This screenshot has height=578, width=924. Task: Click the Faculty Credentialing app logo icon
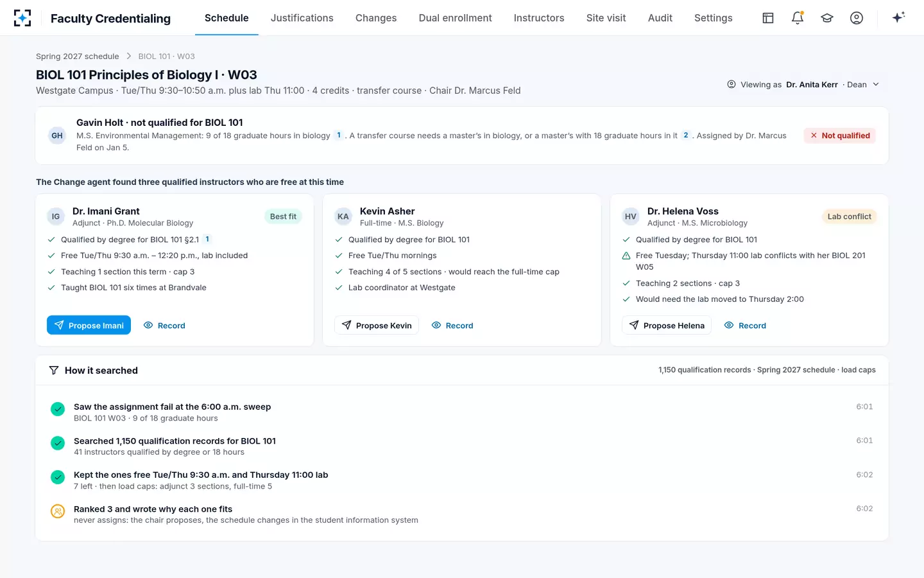pos(22,18)
